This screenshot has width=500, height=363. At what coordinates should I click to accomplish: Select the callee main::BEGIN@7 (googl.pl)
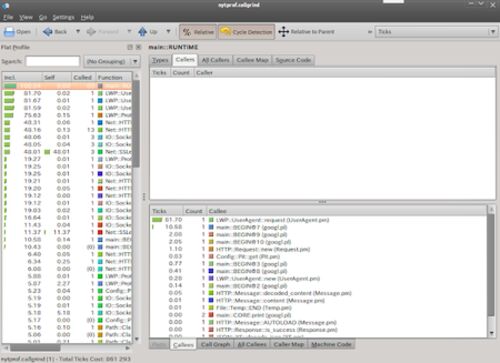click(x=318, y=227)
